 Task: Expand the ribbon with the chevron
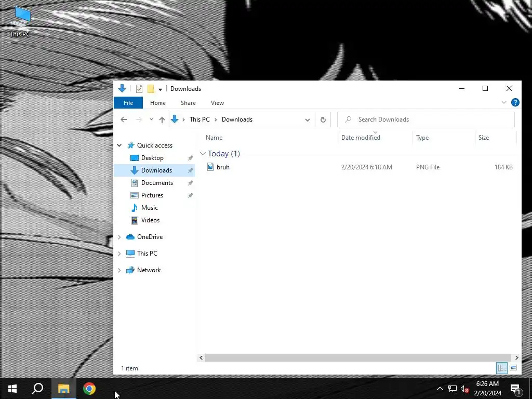point(504,102)
